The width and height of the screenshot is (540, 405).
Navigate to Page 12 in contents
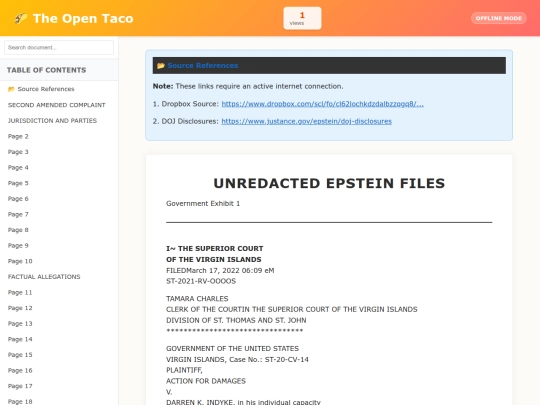pyautogui.click(x=20, y=308)
